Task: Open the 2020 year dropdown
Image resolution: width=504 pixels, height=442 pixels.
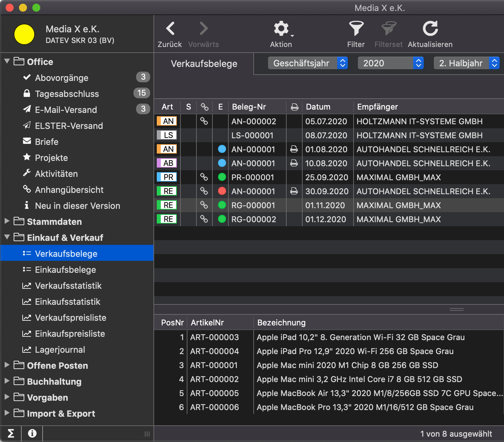Action: pos(390,63)
